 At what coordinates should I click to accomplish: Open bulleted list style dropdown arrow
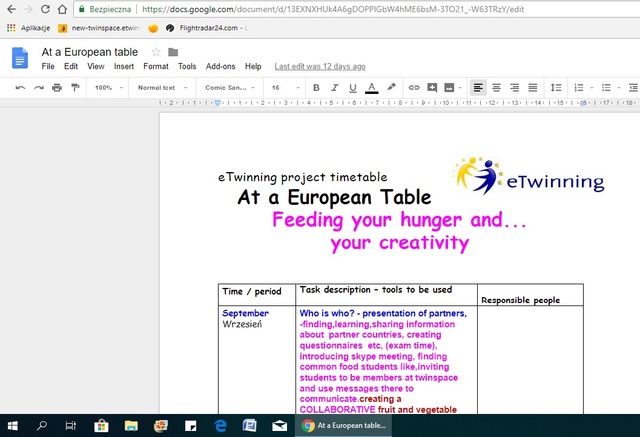619,88
